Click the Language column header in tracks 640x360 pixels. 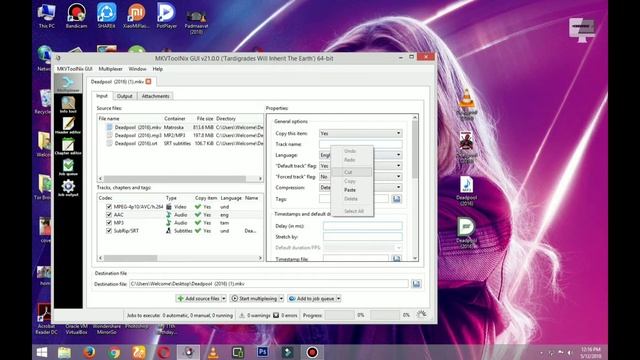[231, 198]
